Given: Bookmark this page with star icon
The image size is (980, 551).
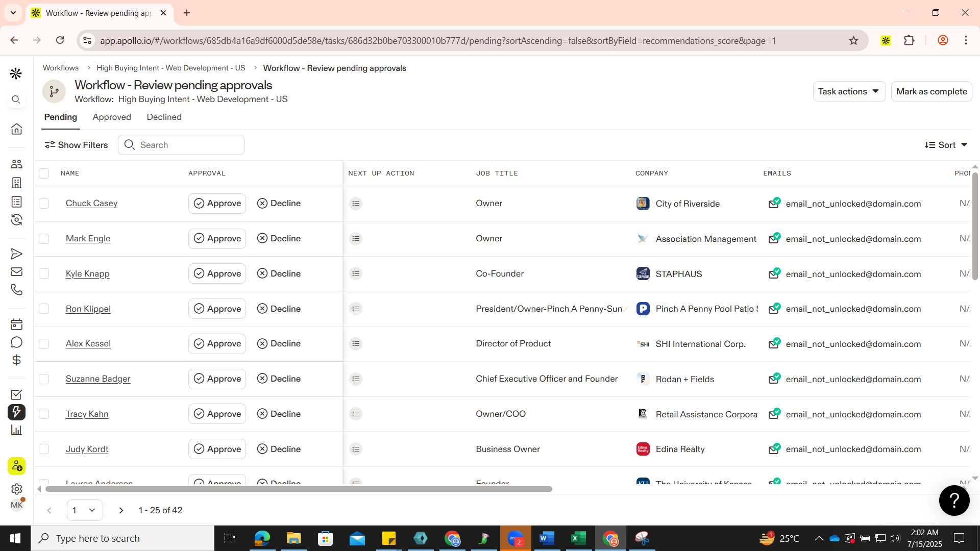Looking at the screenshot, I should click(853, 40).
